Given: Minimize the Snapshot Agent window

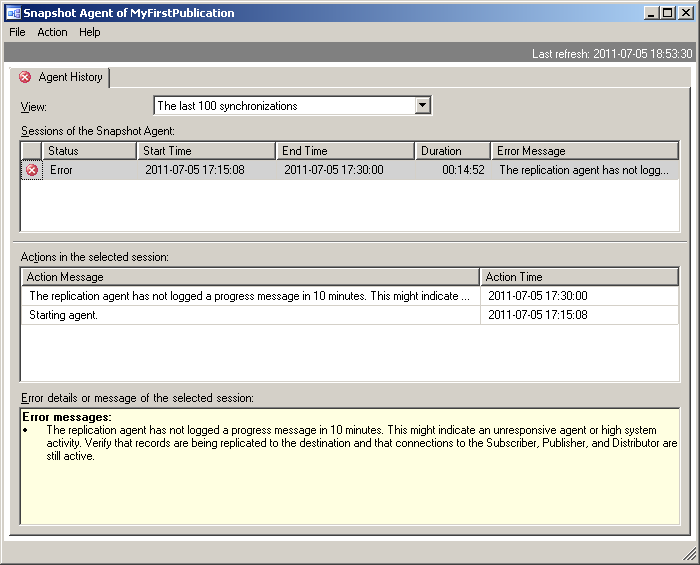Looking at the screenshot, I should tap(651, 13).
